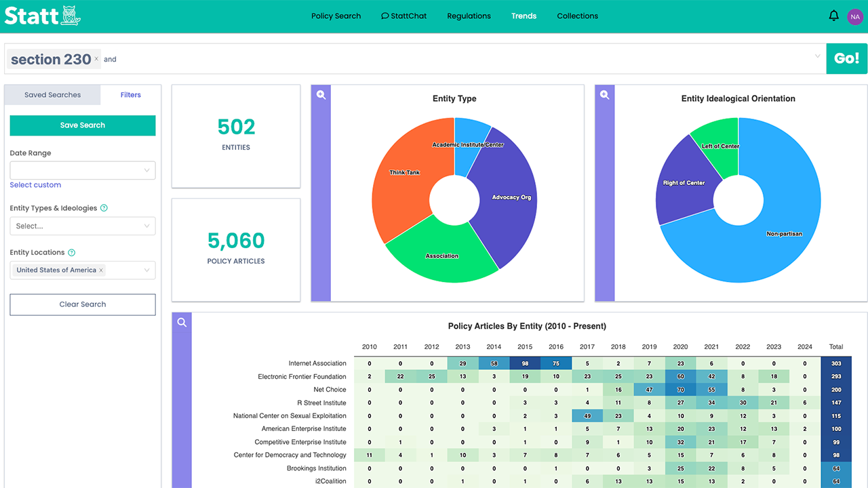Image resolution: width=868 pixels, height=488 pixels.
Task: Select the Association pie slice
Action: click(442, 256)
